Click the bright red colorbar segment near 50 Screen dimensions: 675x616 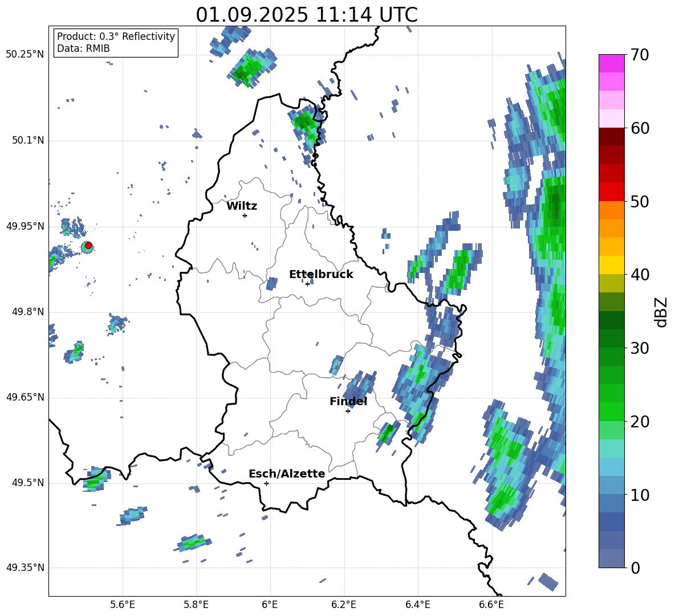[611, 192]
